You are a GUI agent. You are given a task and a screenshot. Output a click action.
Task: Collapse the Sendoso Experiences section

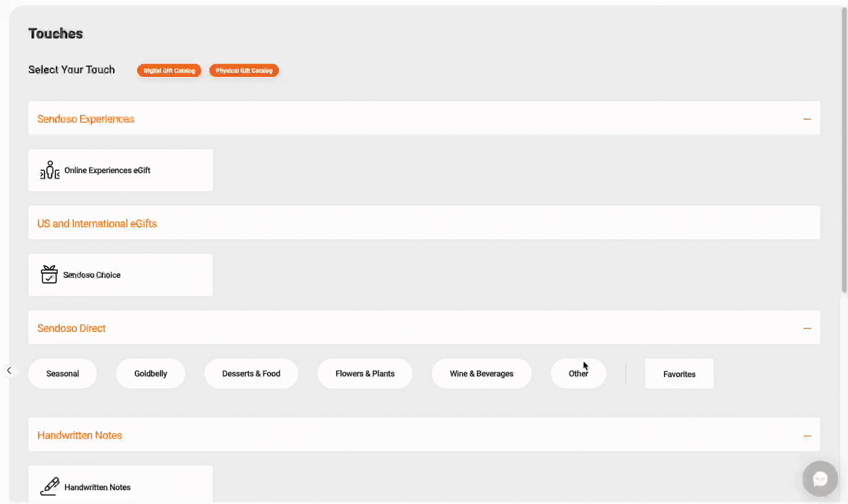coord(807,119)
